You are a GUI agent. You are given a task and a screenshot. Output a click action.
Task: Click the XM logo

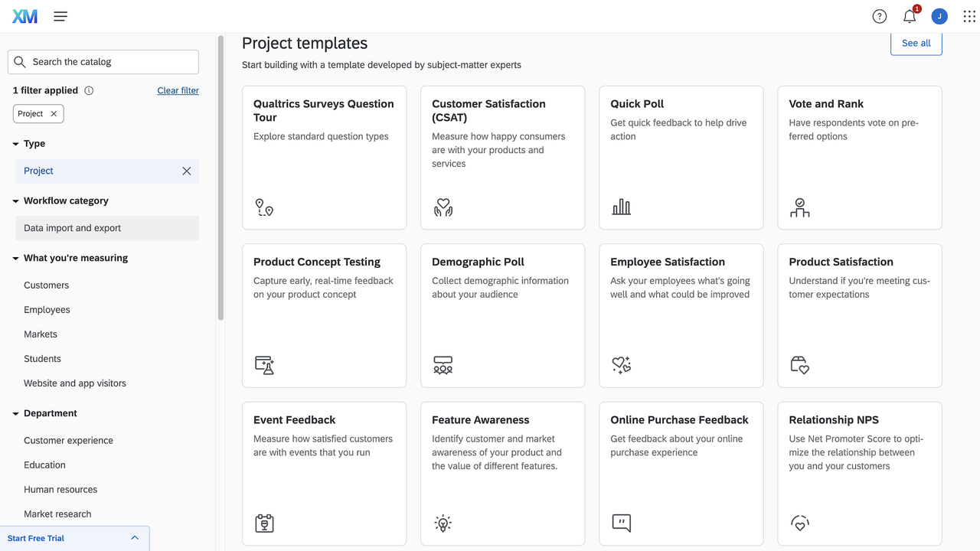pyautogui.click(x=24, y=16)
